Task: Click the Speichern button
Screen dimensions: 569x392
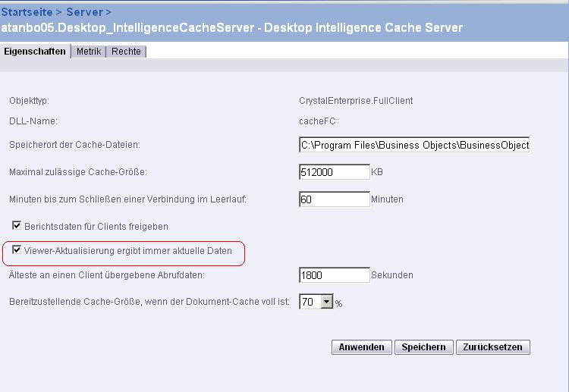Action: (423, 347)
